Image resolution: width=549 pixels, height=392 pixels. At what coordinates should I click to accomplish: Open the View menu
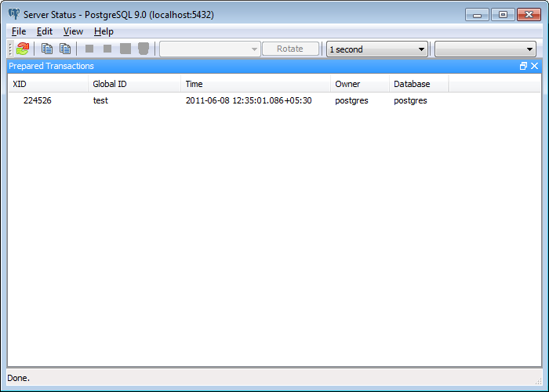point(73,31)
